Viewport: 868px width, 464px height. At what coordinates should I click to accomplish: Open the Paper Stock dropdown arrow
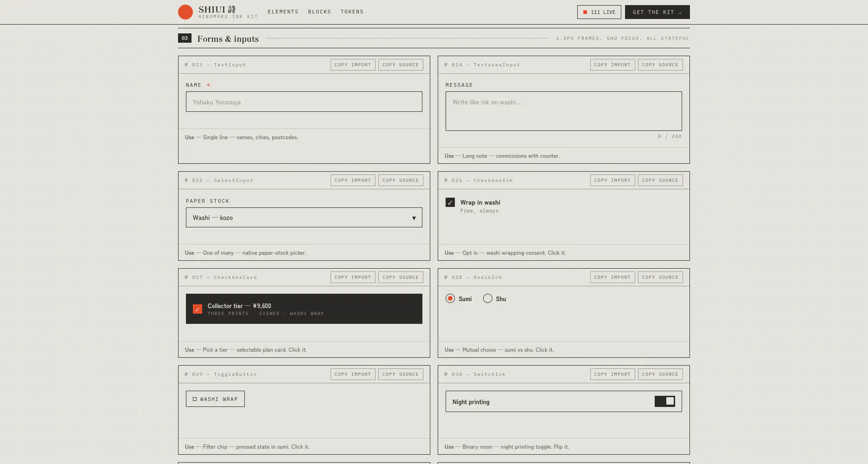click(414, 218)
